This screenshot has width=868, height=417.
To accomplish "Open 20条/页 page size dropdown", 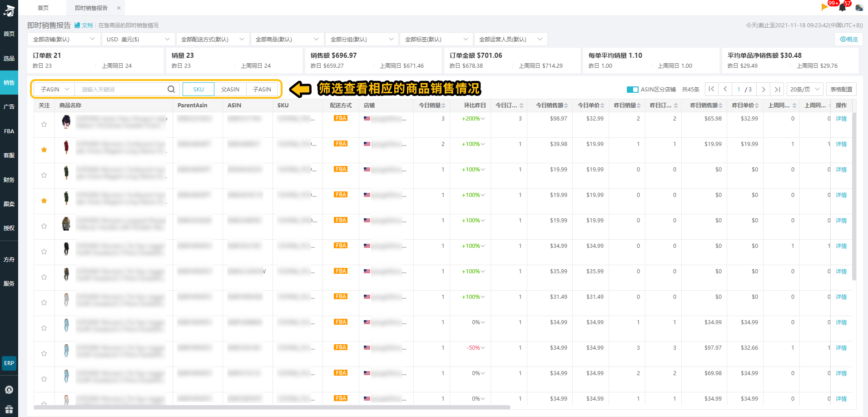I will 805,89.
